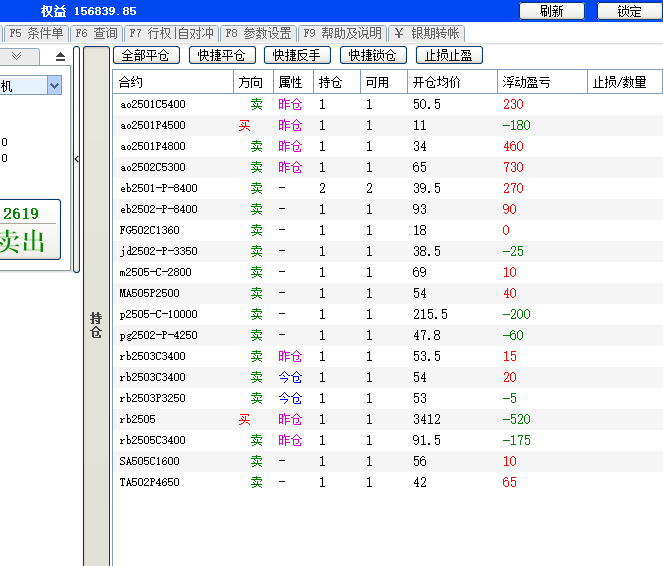Open the F8 参数设置 tab
Screen dimensions: 663x566
(x=257, y=33)
